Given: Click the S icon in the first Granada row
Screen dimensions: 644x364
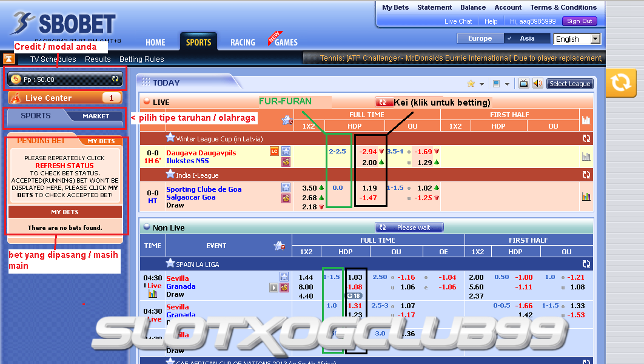Looking at the screenshot, I should (284, 288).
